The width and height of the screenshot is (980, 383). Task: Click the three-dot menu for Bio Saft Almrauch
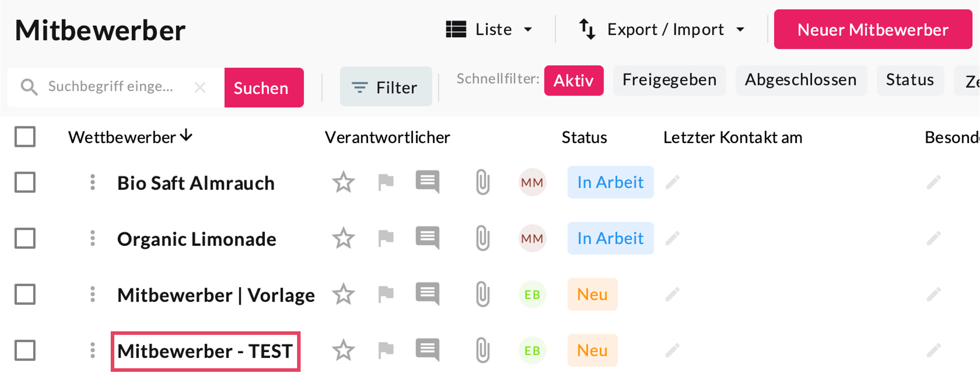click(92, 182)
